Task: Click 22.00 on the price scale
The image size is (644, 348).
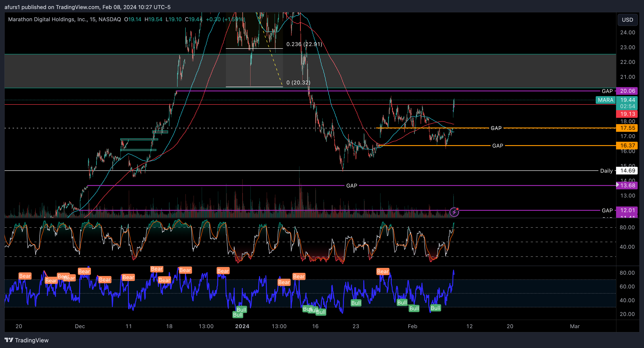Action: click(628, 62)
